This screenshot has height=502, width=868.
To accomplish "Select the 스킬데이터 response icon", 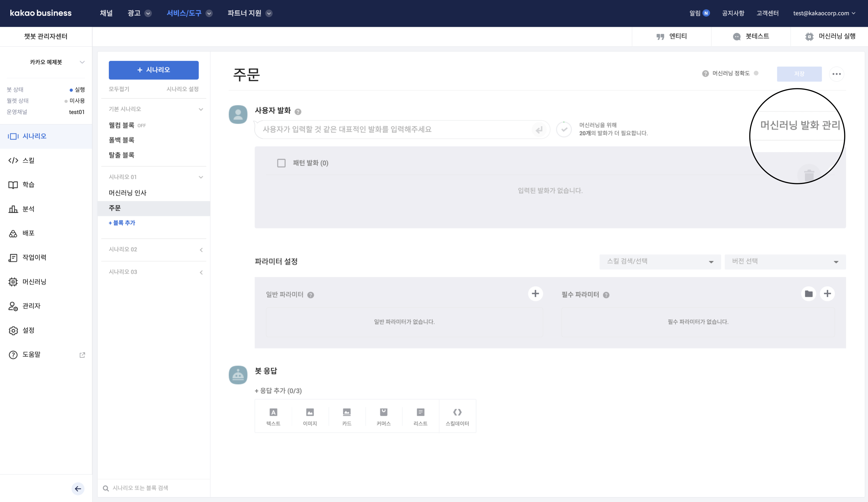I will coord(457,416).
